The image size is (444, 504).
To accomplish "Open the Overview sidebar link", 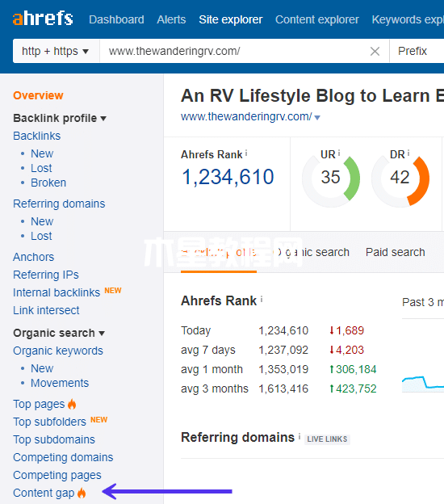I will (x=38, y=95).
